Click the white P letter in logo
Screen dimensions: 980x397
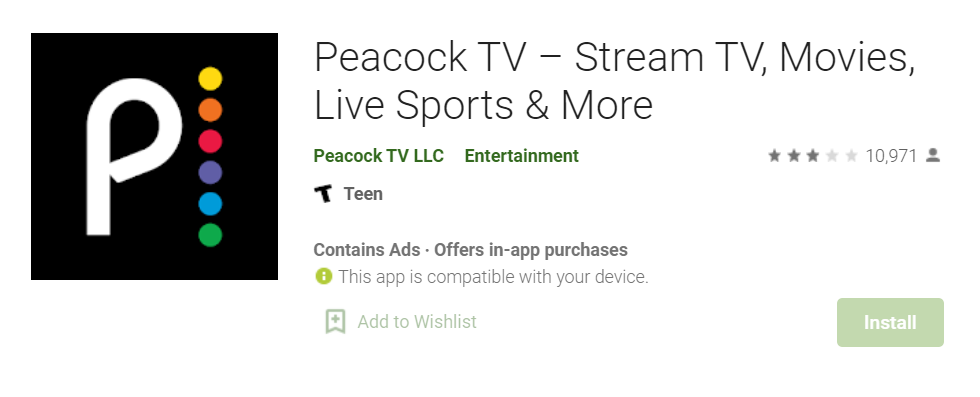point(133,156)
